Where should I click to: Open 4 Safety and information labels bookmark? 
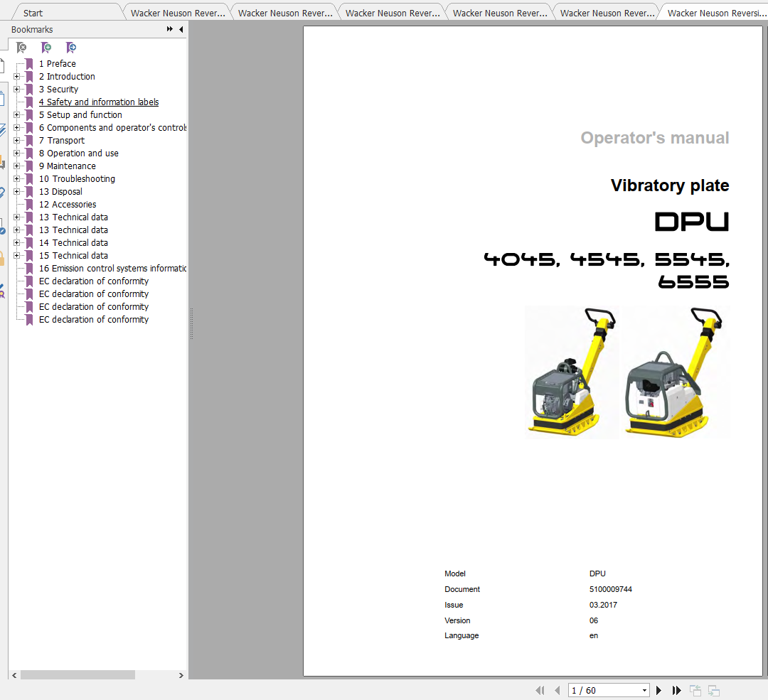coord(99,102)
